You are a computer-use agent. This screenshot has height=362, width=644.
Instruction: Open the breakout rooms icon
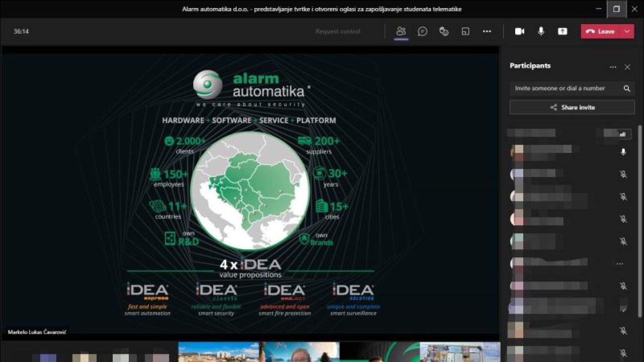[x=466, y=32]
